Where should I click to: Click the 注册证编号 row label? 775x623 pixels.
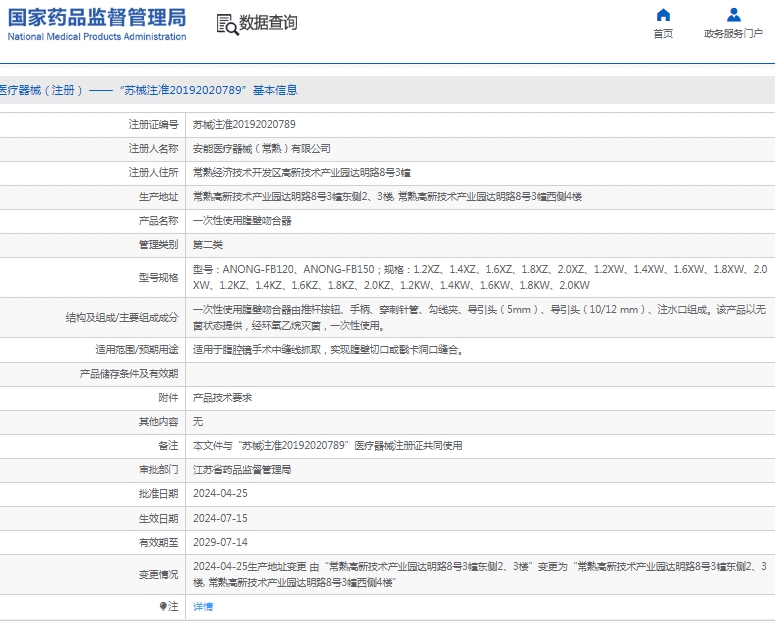click(153, 124)
